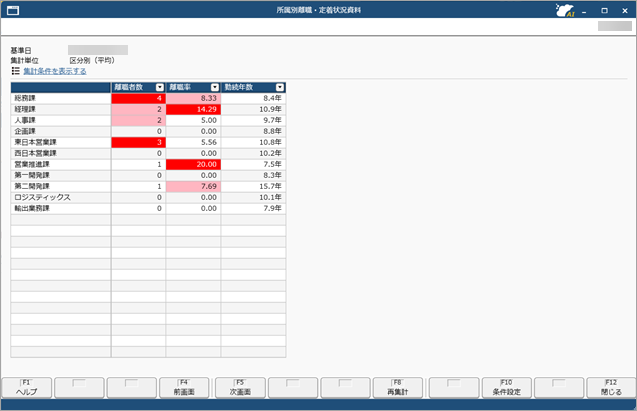Click the F10 条件設定 button

pos(506,388)
